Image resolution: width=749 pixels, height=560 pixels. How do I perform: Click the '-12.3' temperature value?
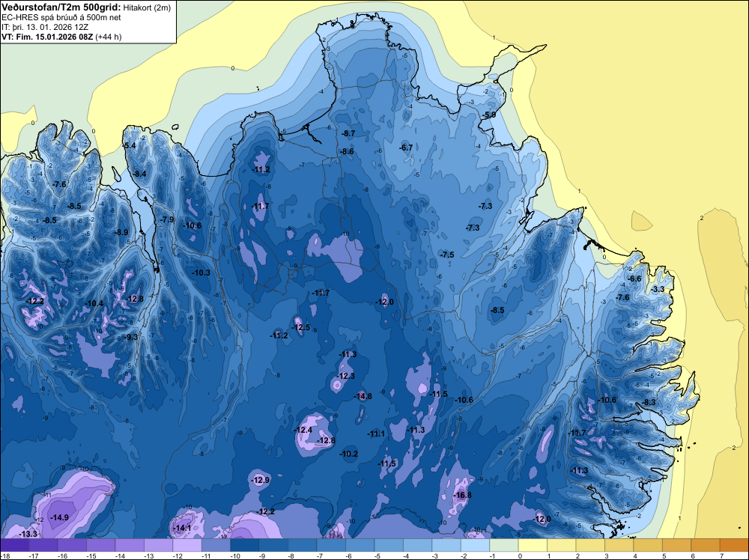tap(345, 376)
